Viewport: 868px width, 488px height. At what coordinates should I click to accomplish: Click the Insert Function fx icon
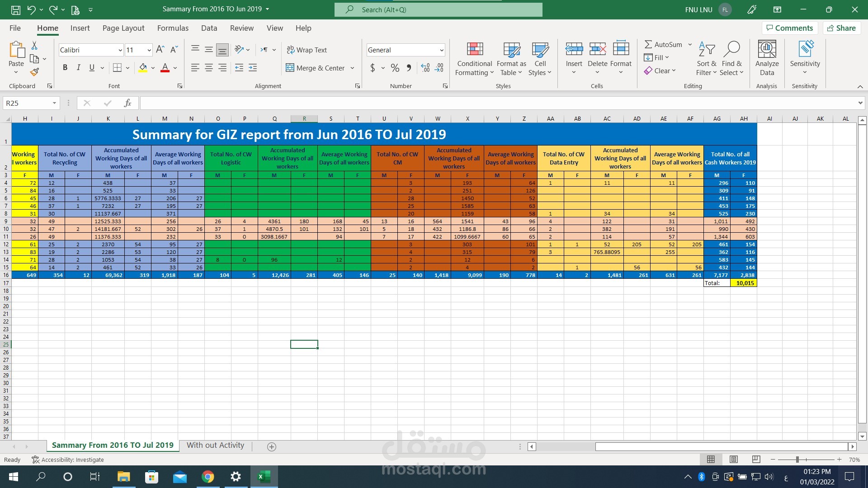[x=127, y=103]
